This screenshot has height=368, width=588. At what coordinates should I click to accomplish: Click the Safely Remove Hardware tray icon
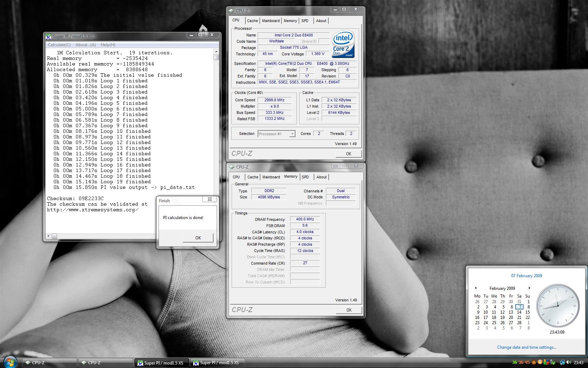(553, 362)
